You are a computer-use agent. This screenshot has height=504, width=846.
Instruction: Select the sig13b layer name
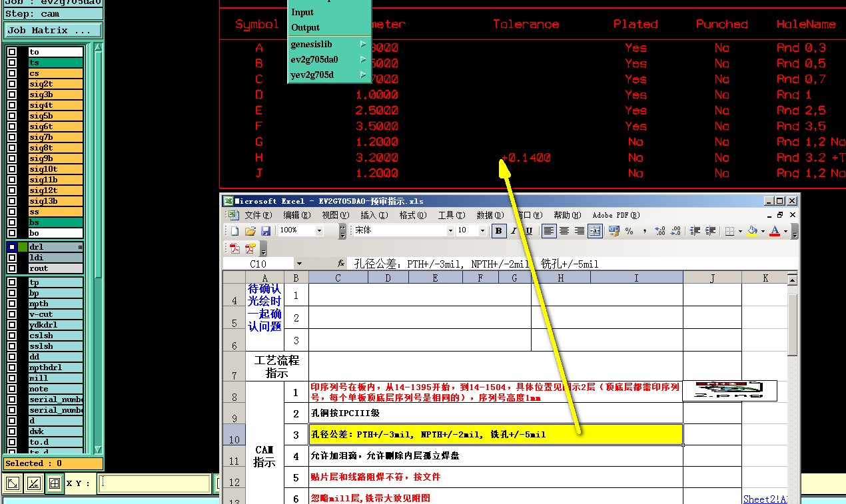[x=56, y=201]
